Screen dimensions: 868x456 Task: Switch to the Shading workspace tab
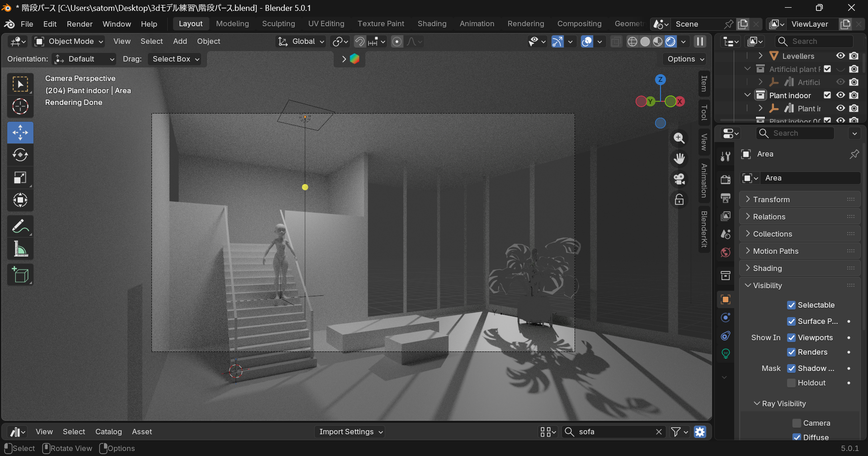point(432,24)
